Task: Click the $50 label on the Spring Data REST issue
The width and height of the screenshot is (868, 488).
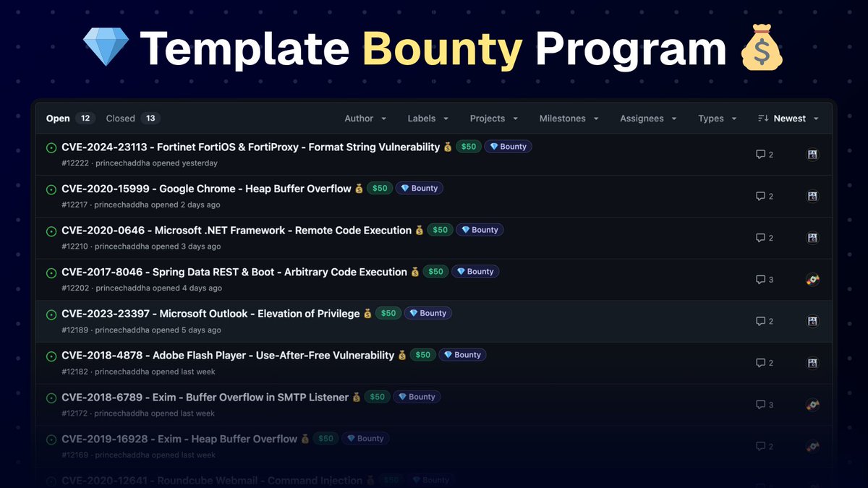Action: point(435,272)
